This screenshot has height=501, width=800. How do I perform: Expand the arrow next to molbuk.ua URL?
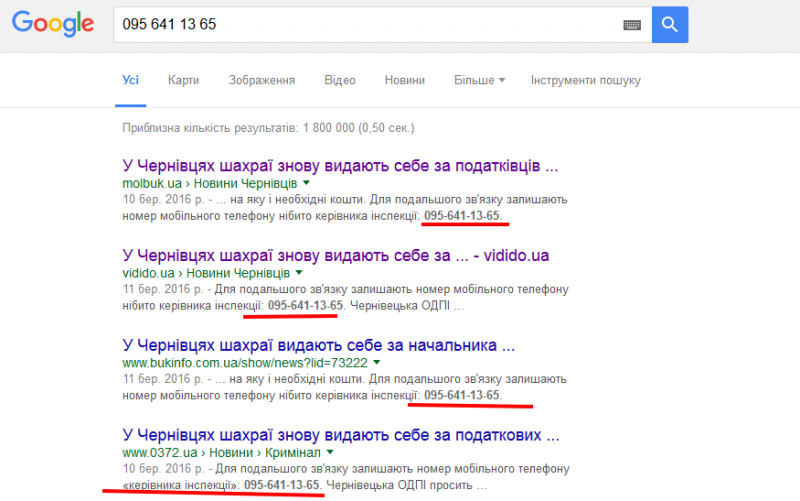pyautogui.click(x=306, y=183)
